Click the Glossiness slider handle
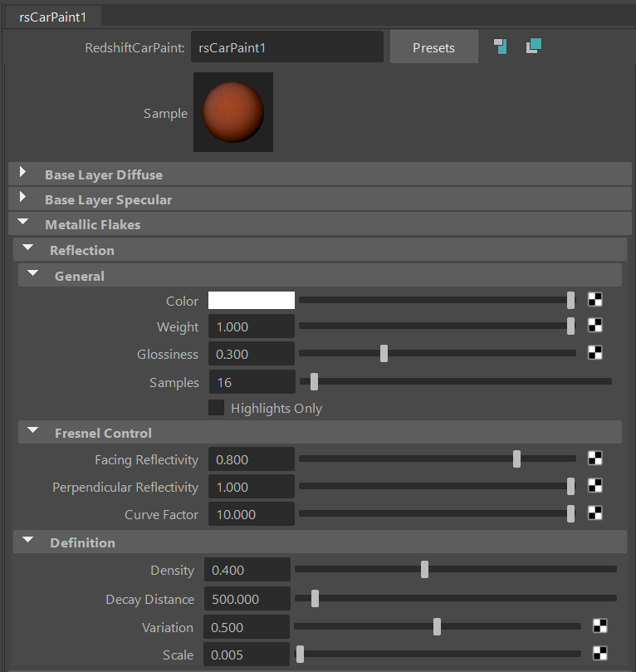636x672 pixels. 384,354
